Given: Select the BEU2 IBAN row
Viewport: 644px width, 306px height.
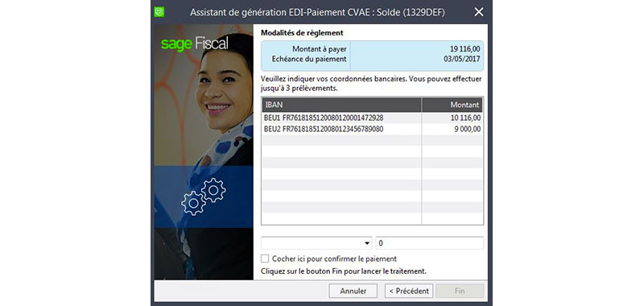Looking at the screenshot, I should (x=372, y=129).
